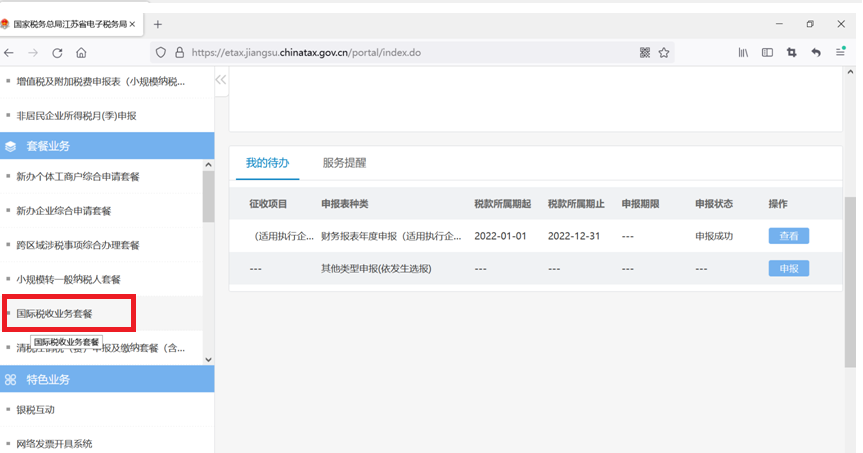Collapse the left sidebar with double chevron
This screenshot has width=863, height=453.
coord(221,80)
